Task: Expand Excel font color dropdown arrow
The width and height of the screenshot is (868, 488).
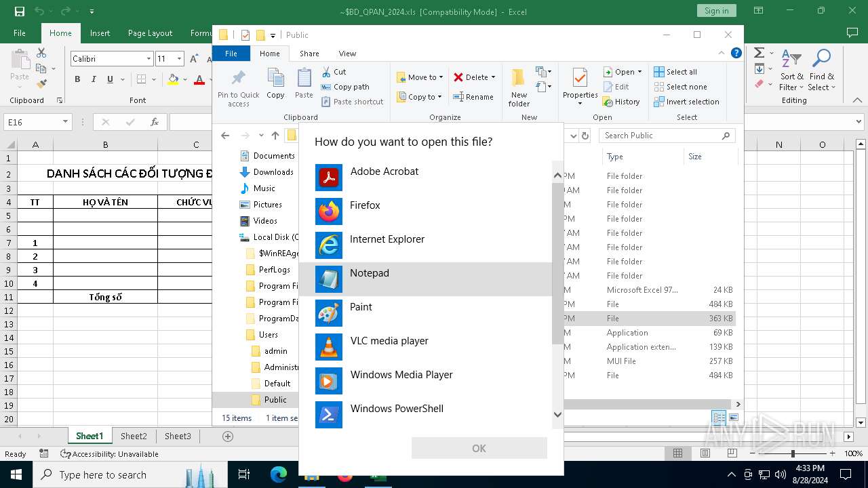Action: [212, 79]
